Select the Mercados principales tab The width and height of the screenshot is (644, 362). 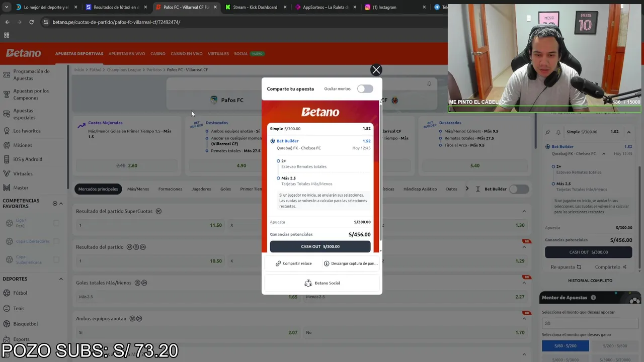click(x=98, y=189)
